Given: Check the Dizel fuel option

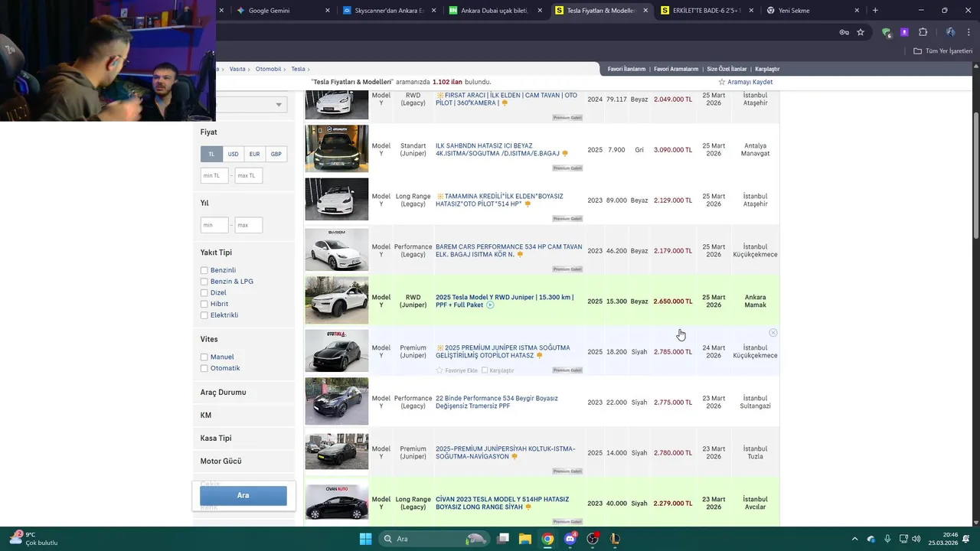Looking at the screenshot, I should click(204, 292).
